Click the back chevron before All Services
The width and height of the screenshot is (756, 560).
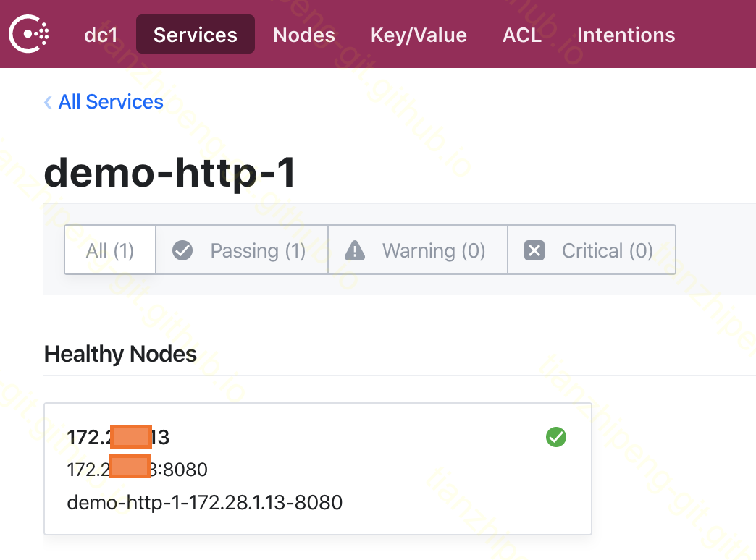pyautogui.click(x=48, y=102)
